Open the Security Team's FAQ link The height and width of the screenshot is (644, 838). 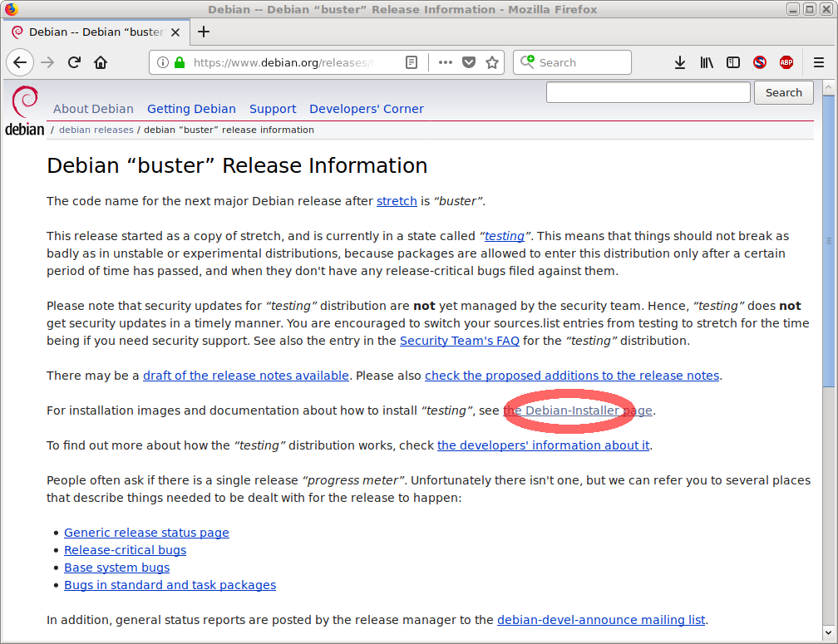point(460,341)
